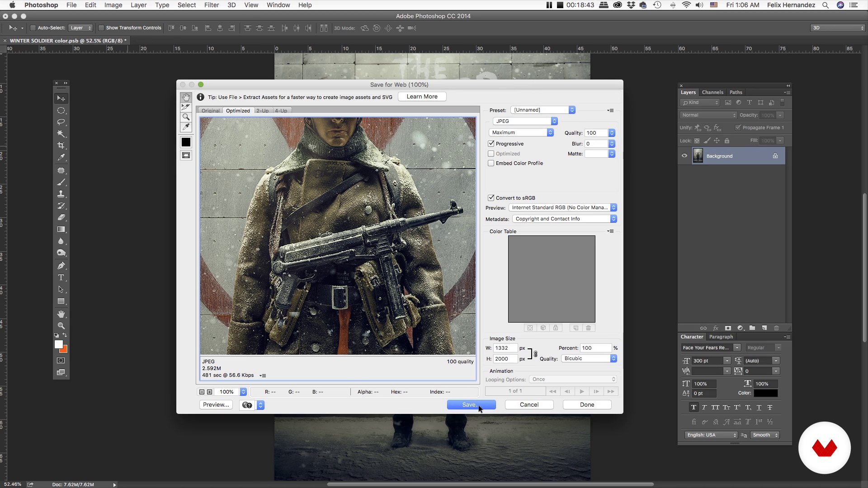Select the toolbox Zoom tool

61,326
